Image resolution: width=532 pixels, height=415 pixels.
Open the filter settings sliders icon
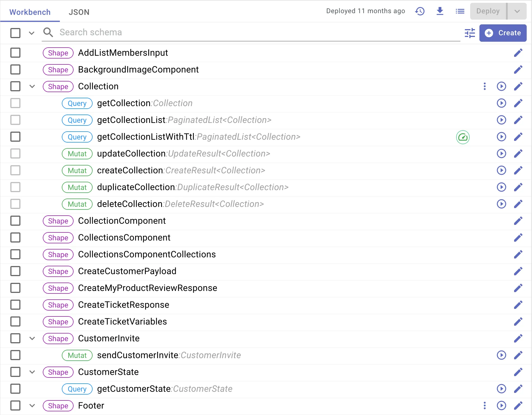pos(470,33)
